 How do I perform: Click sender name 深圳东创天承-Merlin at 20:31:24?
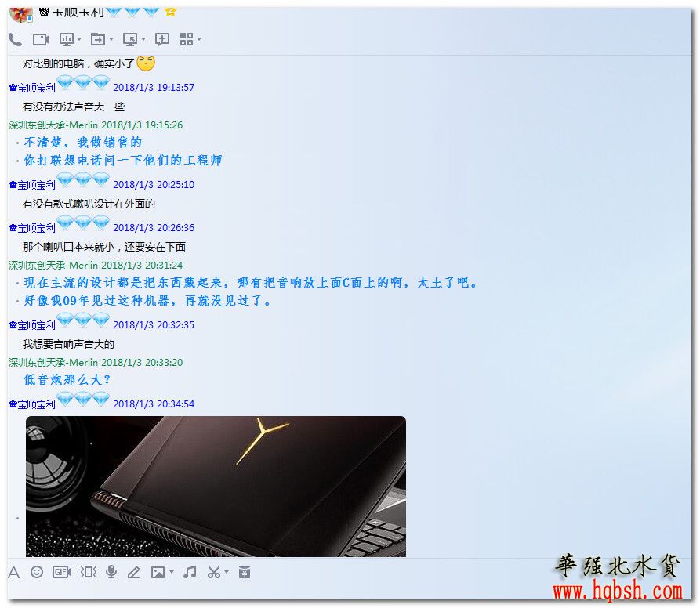53,265
